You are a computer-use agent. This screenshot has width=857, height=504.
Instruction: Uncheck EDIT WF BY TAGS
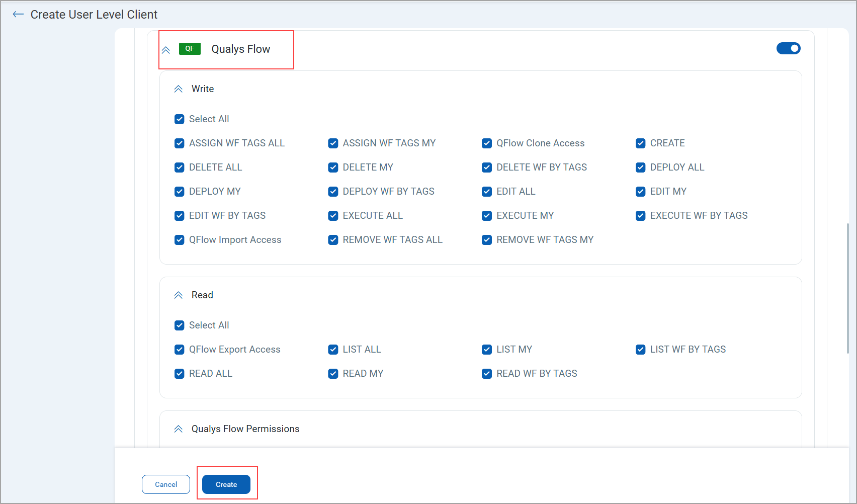tap(180, 216)
